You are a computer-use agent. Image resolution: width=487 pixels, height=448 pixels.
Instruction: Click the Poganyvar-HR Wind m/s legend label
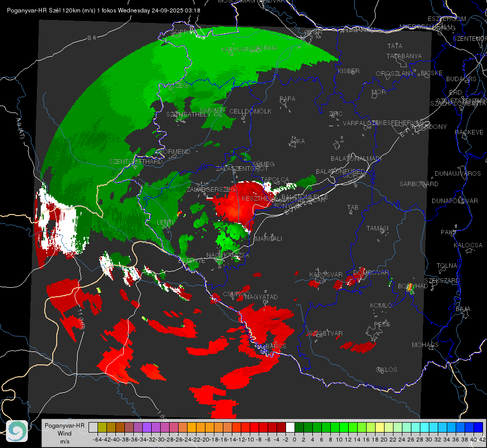(x=65, y=434)
